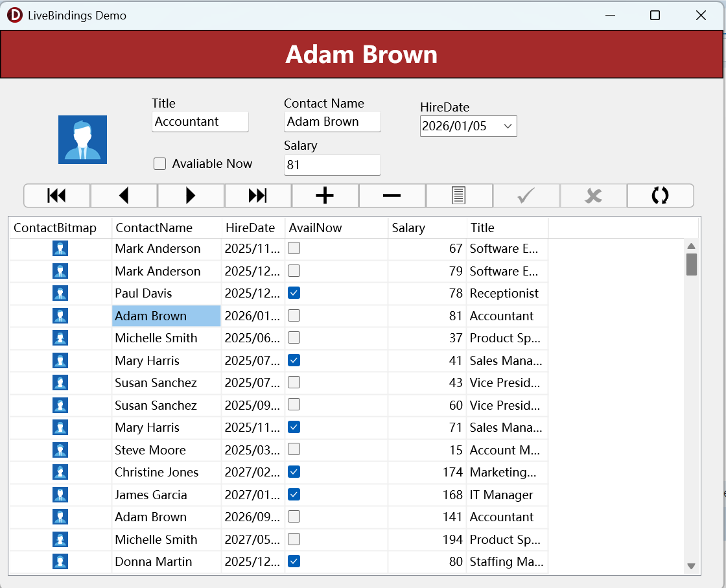Jump to last record in navigator

pos(258,195)
